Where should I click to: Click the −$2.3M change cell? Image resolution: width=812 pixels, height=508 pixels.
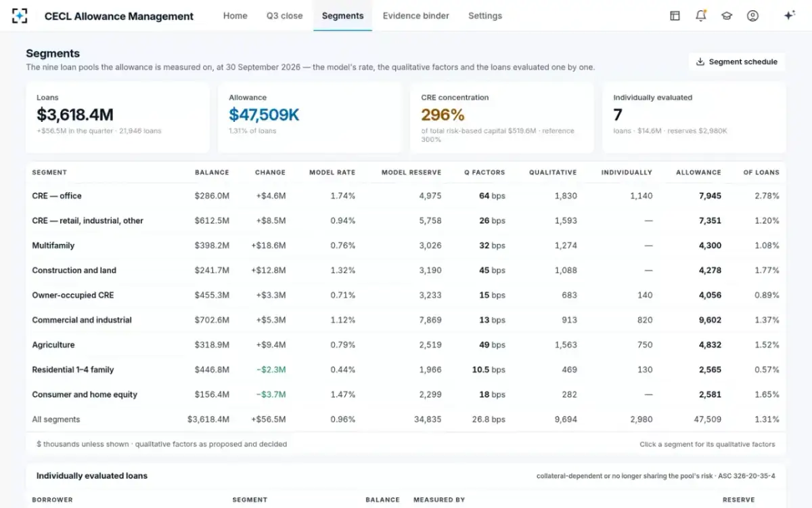pyautogui.click(x=271, y=370)
